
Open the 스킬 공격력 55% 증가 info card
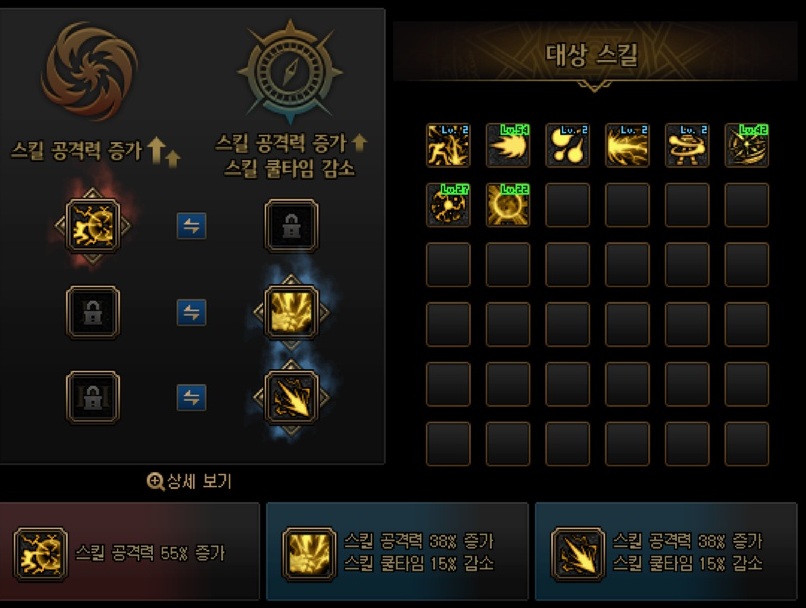coord(130,551)
